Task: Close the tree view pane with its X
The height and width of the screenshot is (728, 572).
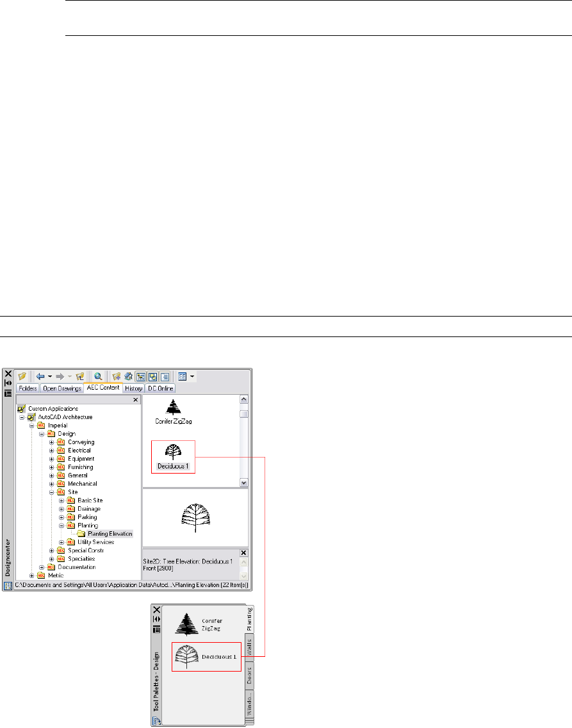Action: tap(135, 400)
